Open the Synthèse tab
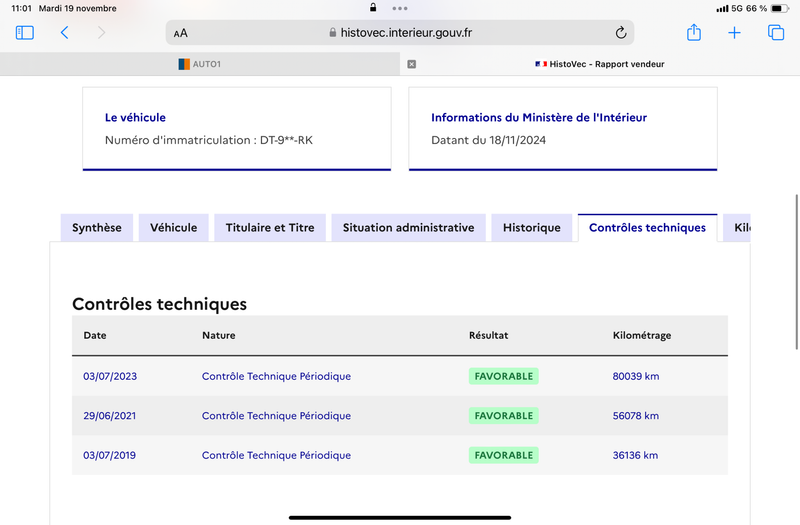 click(x=97, y=228)
